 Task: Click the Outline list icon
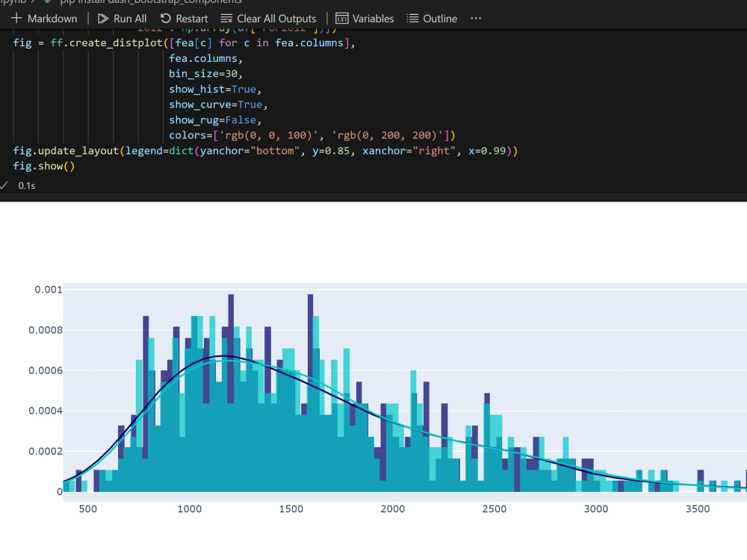[412, 19]
